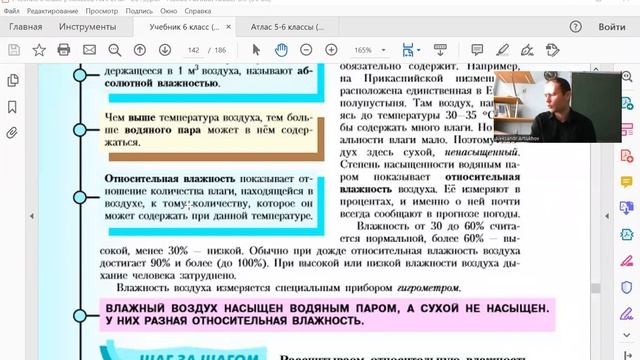Screen dimensions: 640x360
Task: Open the Справка menu
Action: point(198,11)
